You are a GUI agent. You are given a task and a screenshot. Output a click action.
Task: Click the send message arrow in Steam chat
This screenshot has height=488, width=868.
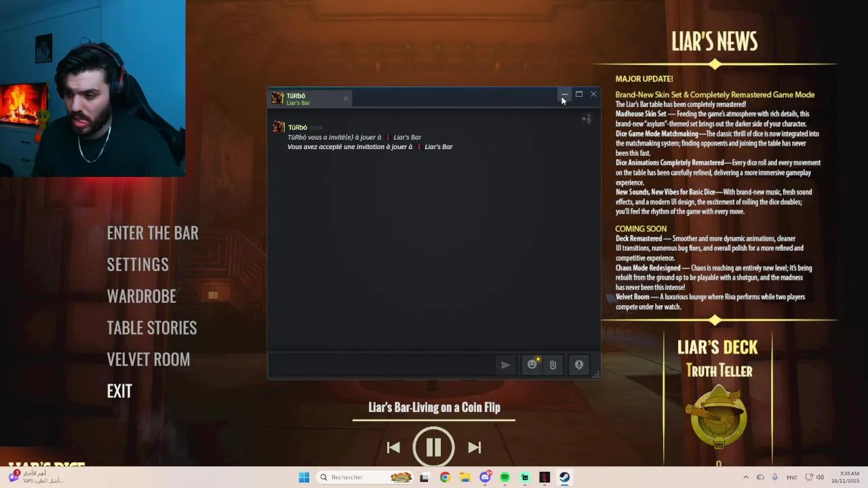(505, 365)
